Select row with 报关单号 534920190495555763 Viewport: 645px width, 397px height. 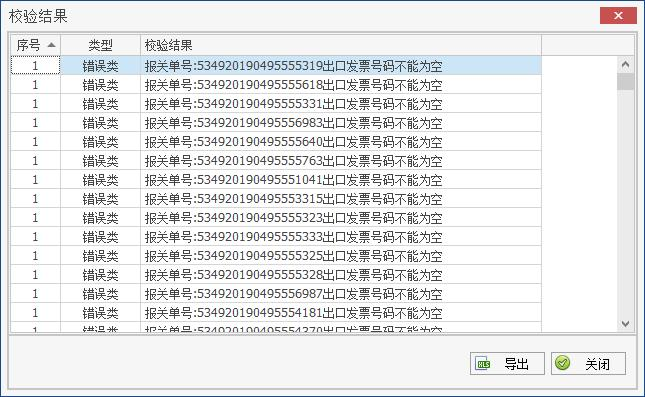276,160
